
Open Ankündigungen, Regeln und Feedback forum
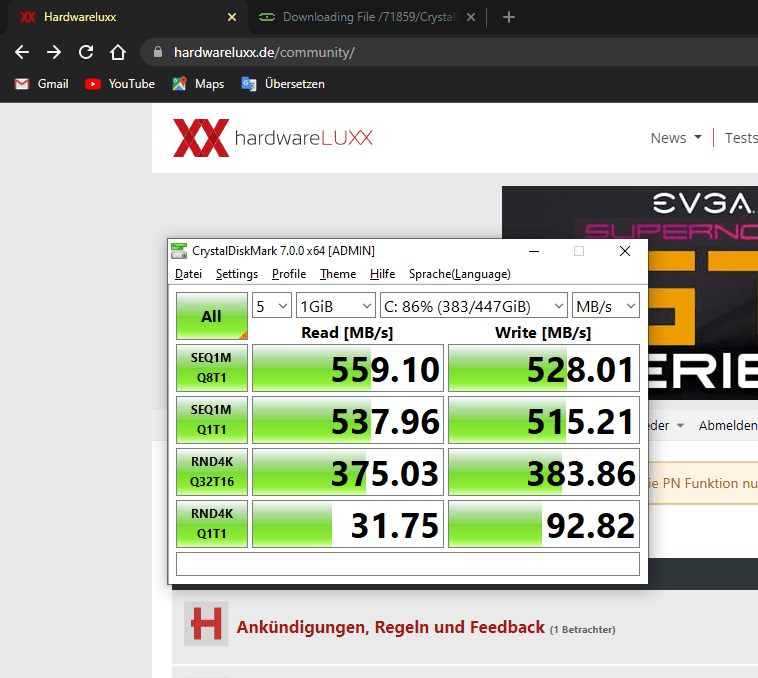(x=390, y=627)
